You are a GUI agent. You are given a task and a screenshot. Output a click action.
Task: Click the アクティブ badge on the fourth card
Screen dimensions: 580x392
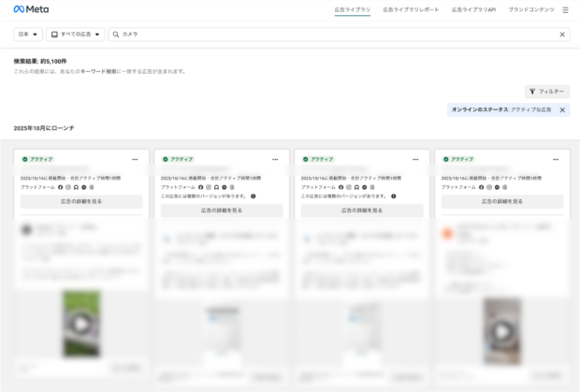click(x=458, y=159)
